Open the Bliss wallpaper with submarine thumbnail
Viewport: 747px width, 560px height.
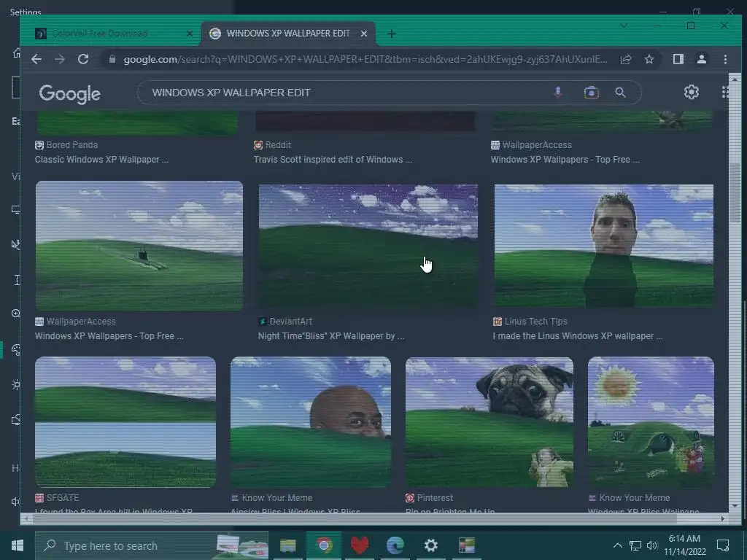[139, 246]
